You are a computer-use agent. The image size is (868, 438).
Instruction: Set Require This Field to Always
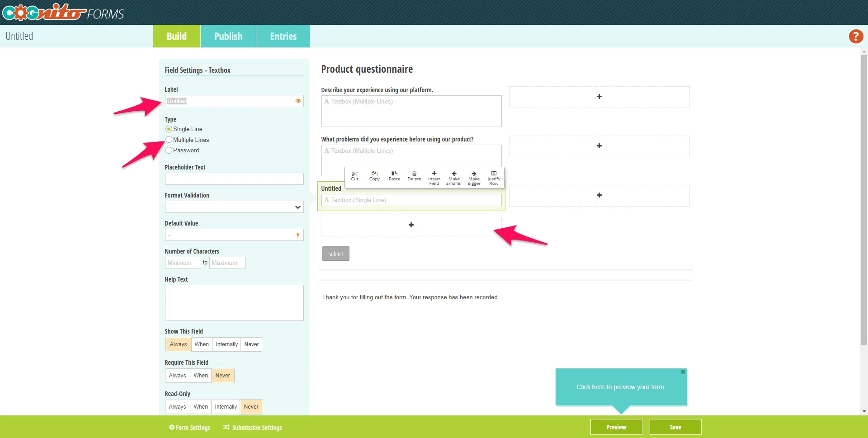tap(177, 376)
